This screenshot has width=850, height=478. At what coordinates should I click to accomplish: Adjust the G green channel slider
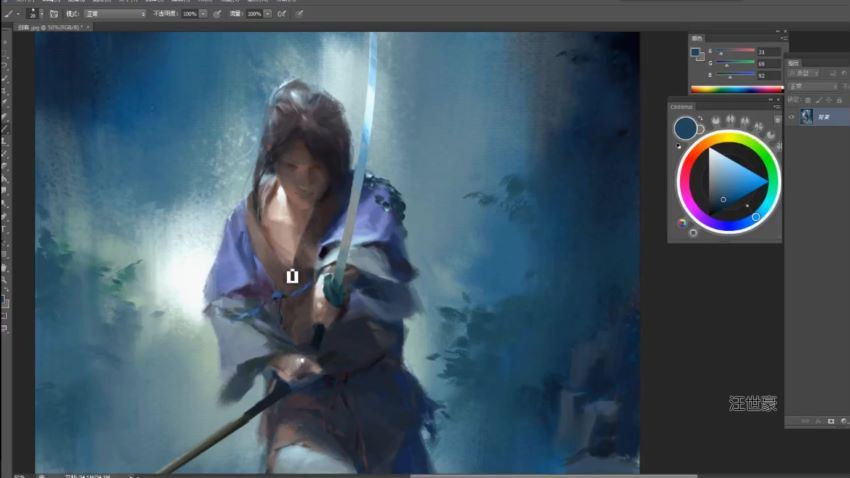pyautogui.click(x=735, y=63)
